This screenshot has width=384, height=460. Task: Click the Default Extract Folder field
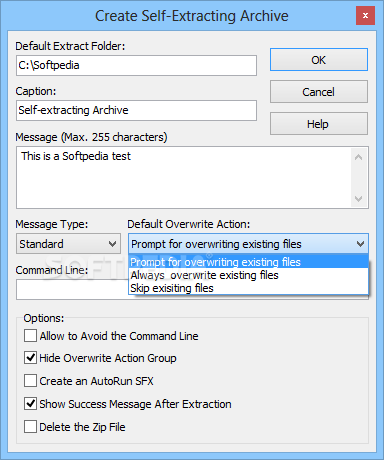[136, 65]
